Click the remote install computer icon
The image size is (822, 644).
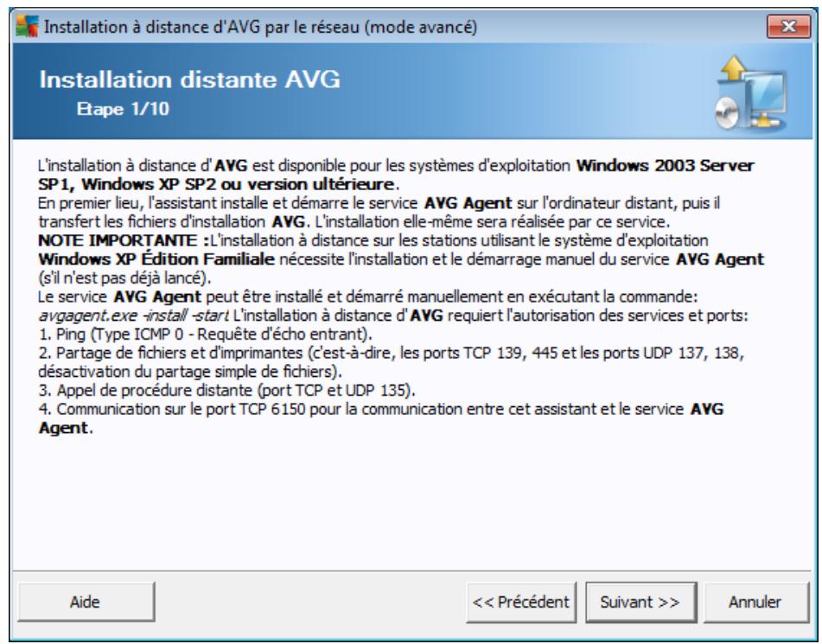click(751, 93)
